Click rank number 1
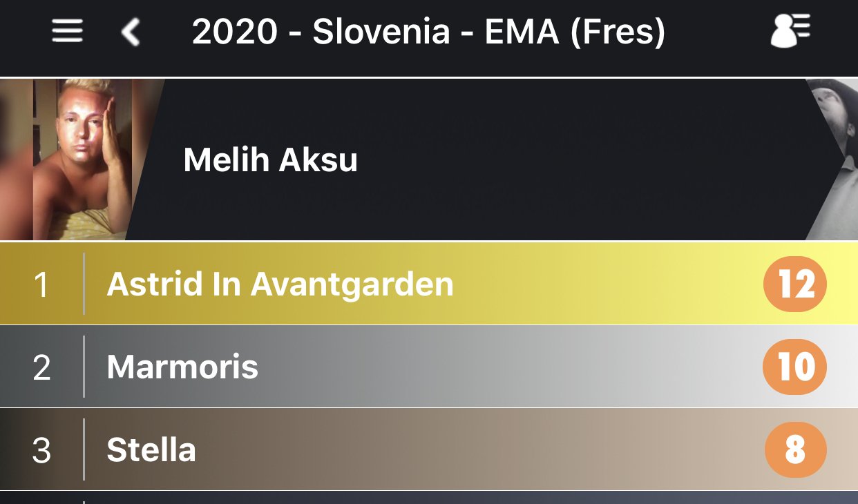Image resolution: width=858 pixels, height=504 pixels. (x=41, y=284)
